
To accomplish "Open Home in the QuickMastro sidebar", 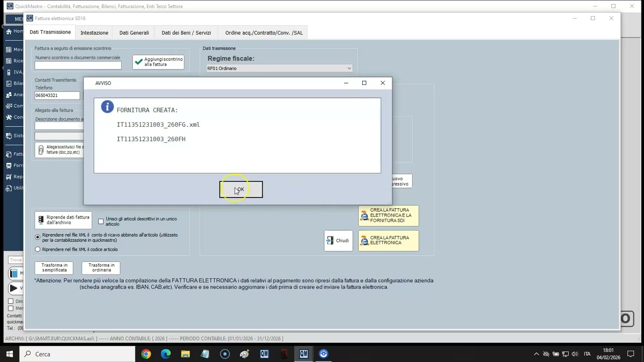I will point(9,31).
